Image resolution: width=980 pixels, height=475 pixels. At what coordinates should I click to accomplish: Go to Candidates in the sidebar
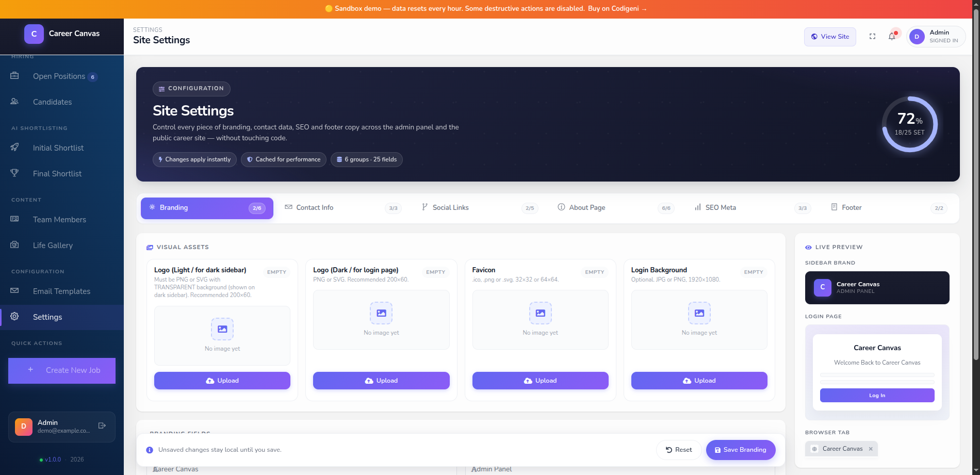tap(62, 102)
